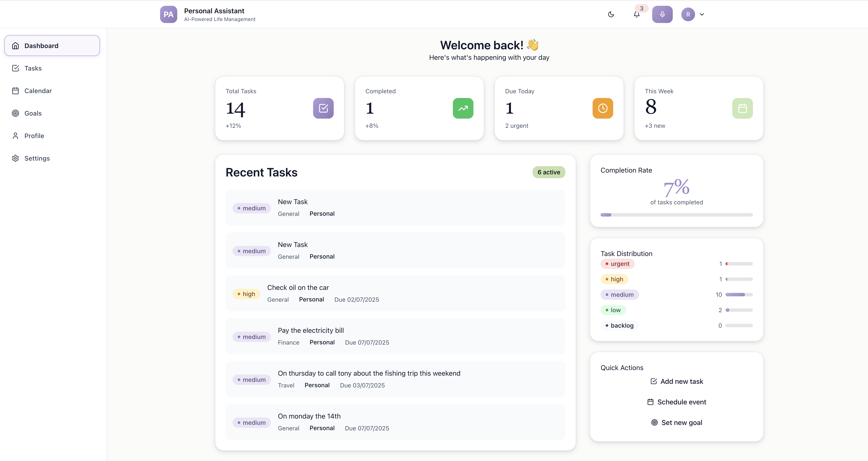868x461 pixels.
Task: Activate the microphone voice assistant button
Action: click(662, 15)
